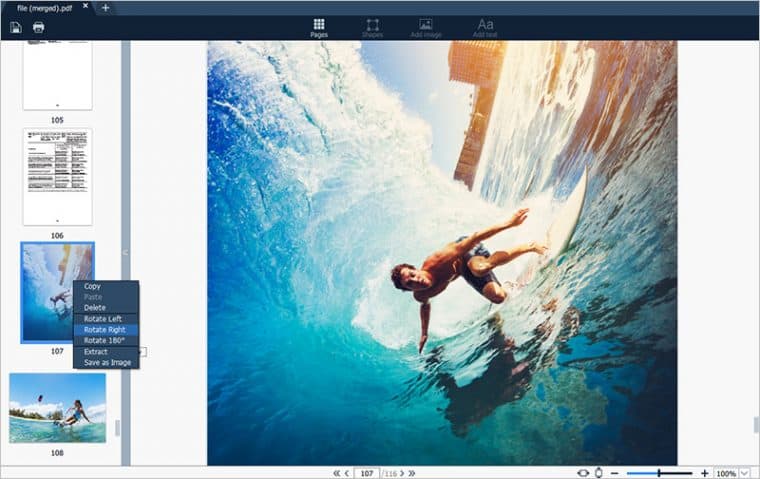Jump to the last page
This screenshot has width=760, height=479.
pyautogui.click(x=411, y=473)
